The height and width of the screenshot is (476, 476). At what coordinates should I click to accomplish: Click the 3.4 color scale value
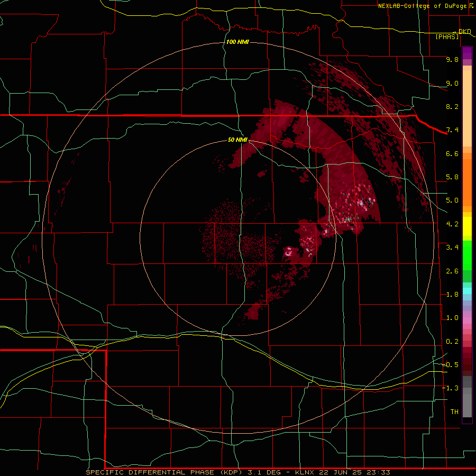452,248
